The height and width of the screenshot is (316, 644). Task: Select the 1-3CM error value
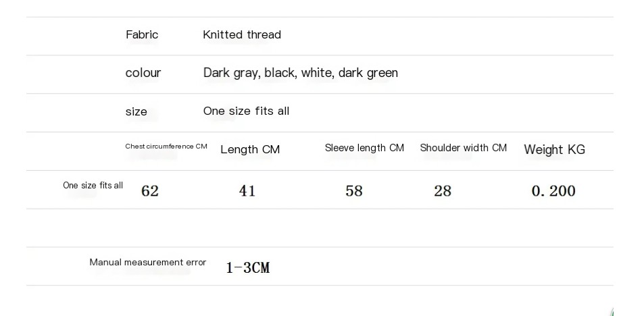click(x=247, y=268)
